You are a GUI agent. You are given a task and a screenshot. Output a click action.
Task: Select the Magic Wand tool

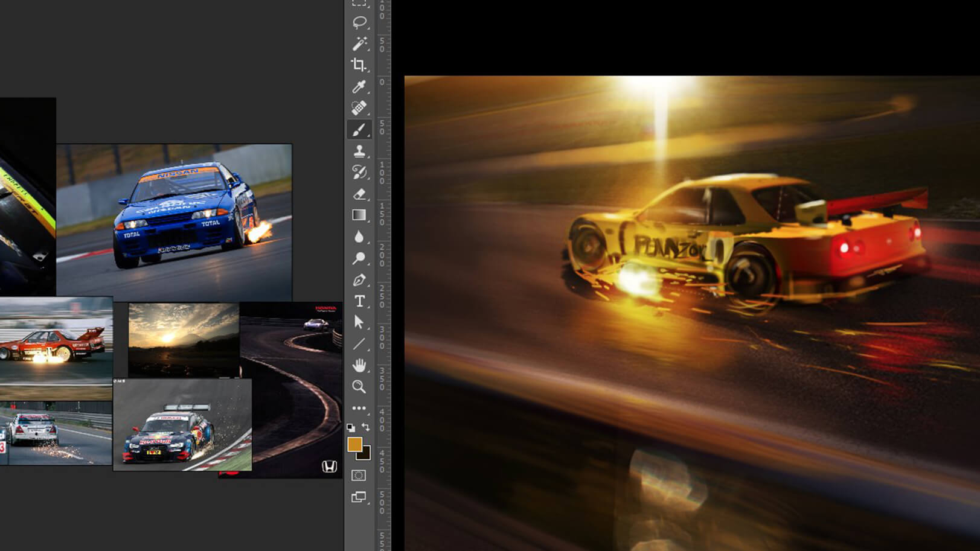tap(359, 43)
